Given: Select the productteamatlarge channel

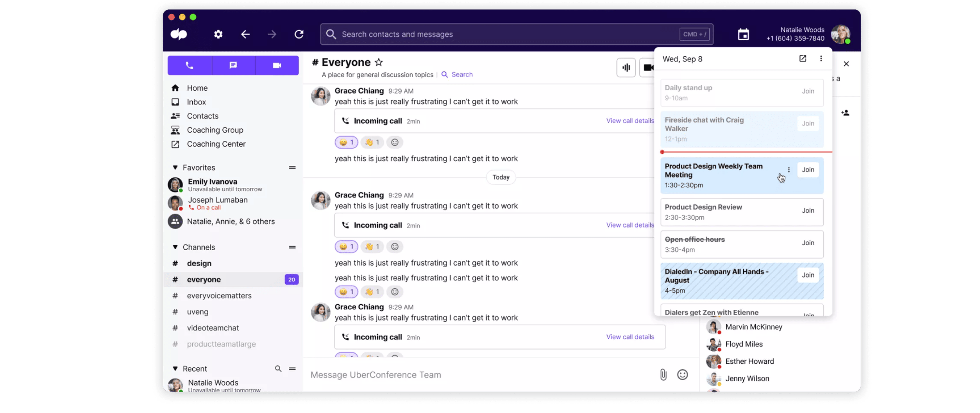Looking at the screenshot, I should [233, 344].
